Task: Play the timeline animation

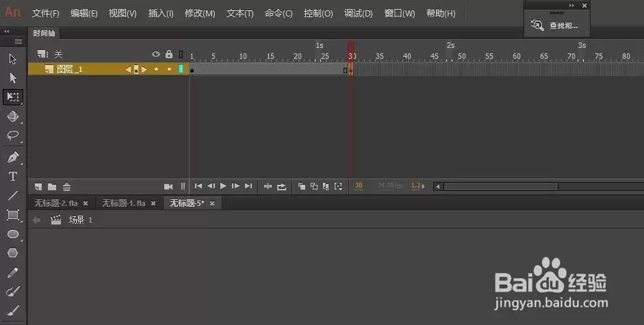Action: point(223,186)
